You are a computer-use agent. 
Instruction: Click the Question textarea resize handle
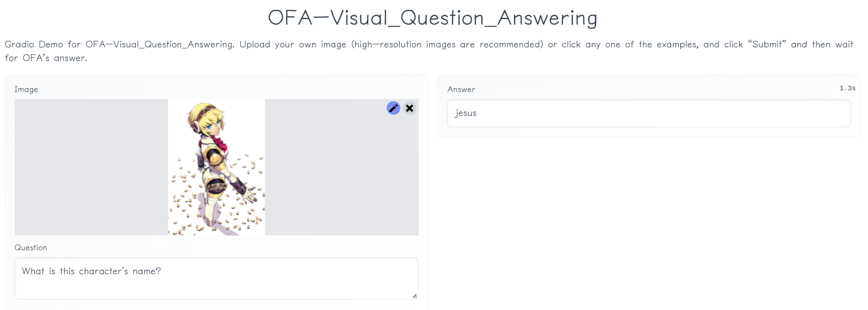pos(414,296)
